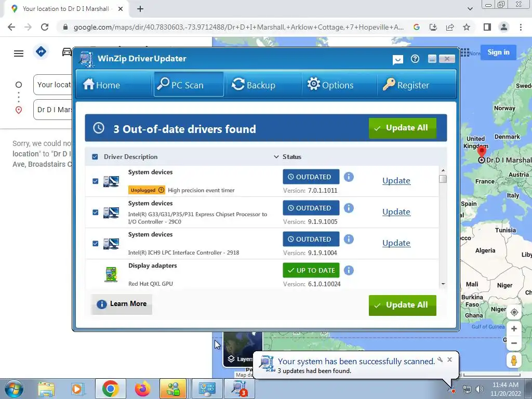Select the Chrome tab Your location to Dr D I Marshall

(66, 9)
